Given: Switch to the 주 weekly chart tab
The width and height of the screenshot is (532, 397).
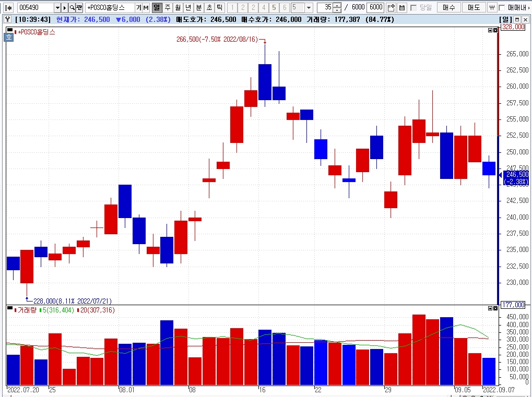Looking at the screenshot, I should [167, 7].
